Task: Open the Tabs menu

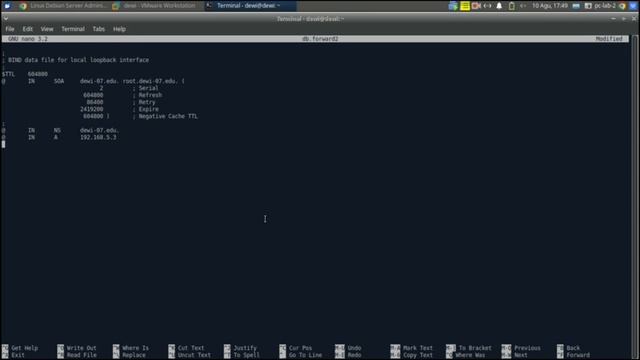Action: tap(98, 29)
